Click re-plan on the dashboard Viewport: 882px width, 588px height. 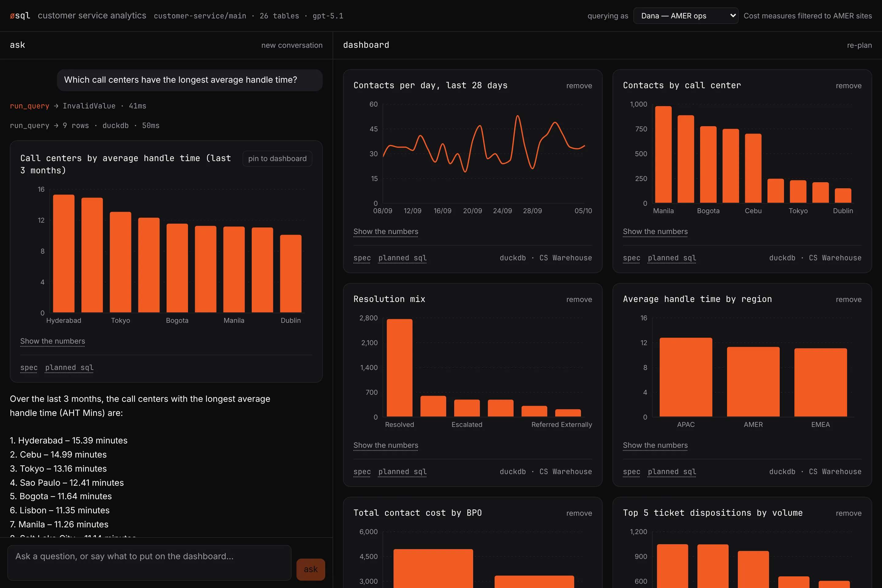pyautogui.click(x=859, y=45)
